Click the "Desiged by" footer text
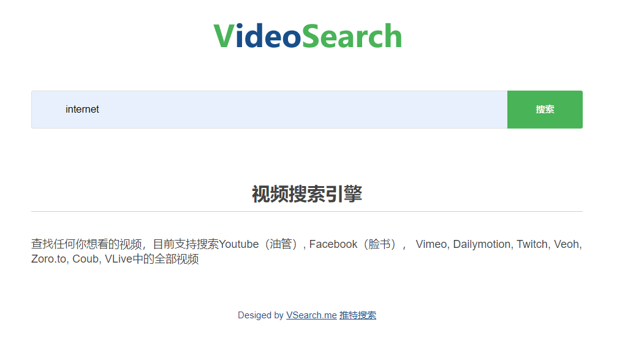This screenshot has height=344, width=644. [x=261, y=315]
